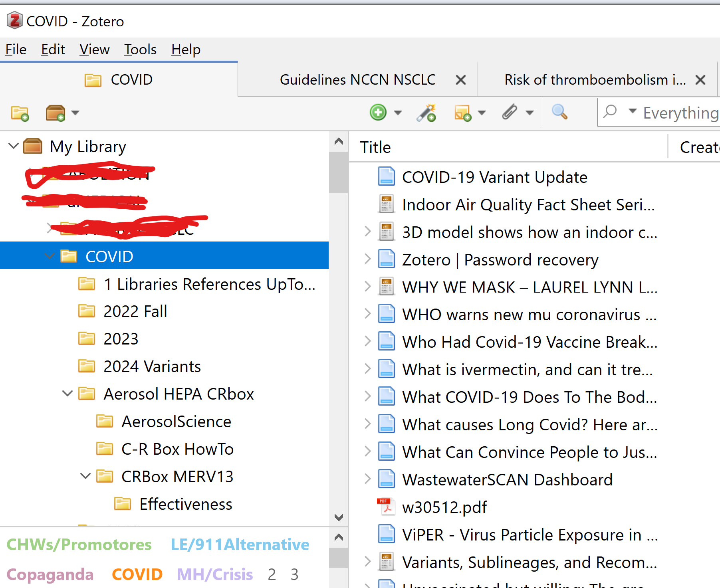Viewport: 720px width, 588px height.
Task: Select the C-R Box HowTo collection
Action: tap(177, 449)
